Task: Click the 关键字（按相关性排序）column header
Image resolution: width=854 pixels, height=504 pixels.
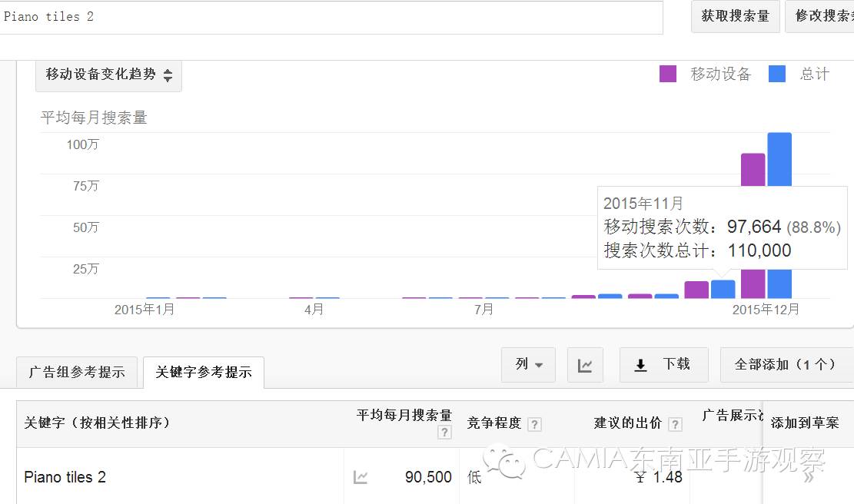Action: [x=98, y=423]
